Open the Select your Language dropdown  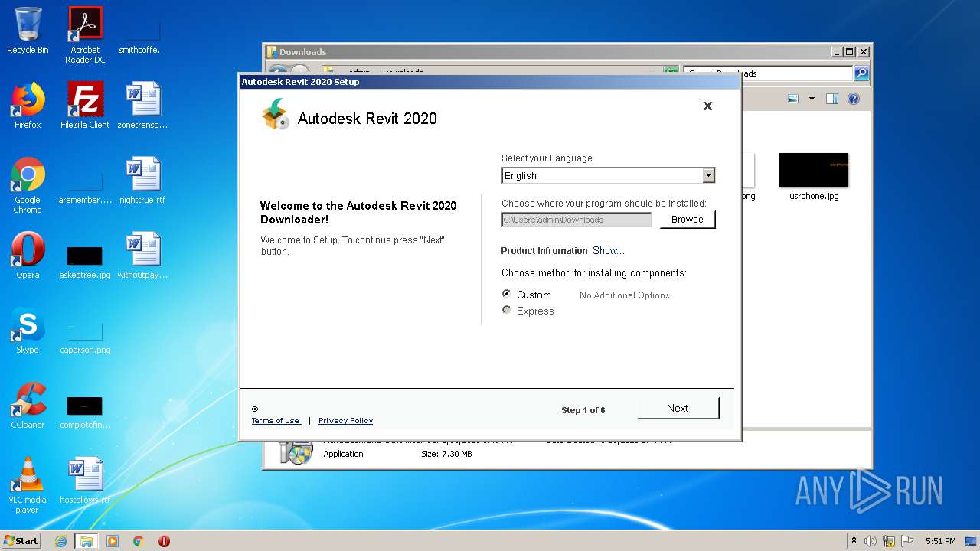coord(608,175)
